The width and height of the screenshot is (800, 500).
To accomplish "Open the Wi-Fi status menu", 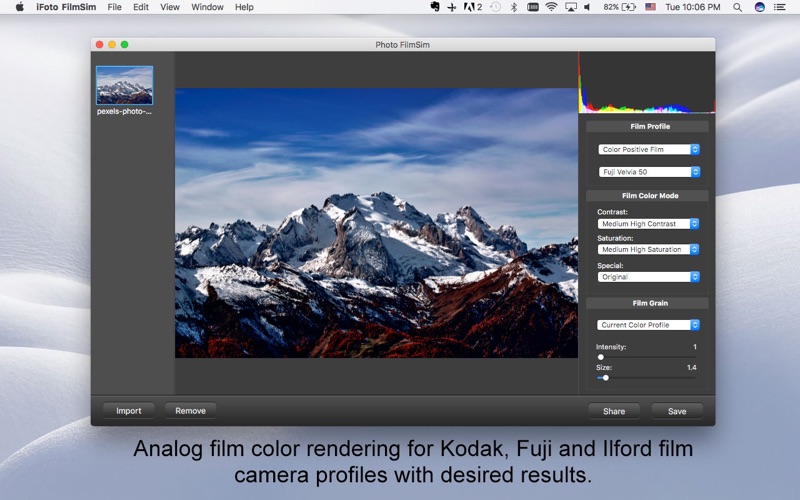I will 551,7.
